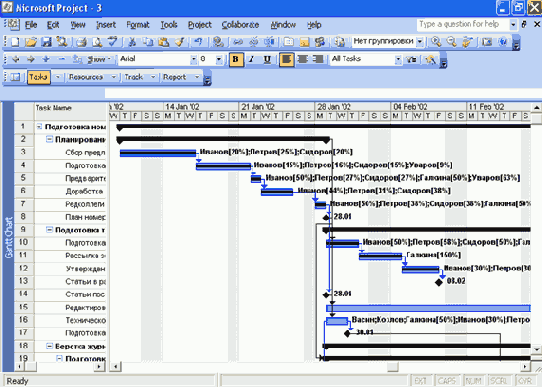542x387 pixels.
Task: Click the Print icon
Action: pos(82,42)
